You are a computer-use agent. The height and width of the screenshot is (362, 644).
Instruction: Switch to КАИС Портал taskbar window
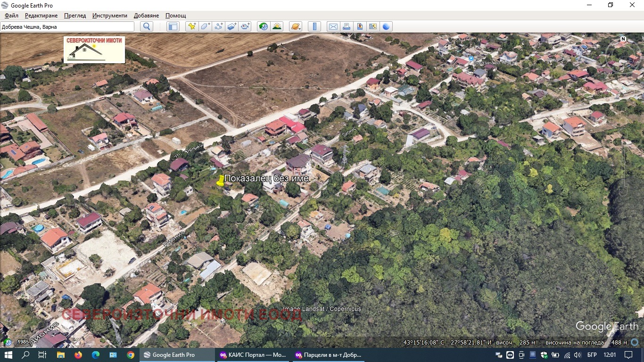[x=253, y=355]
